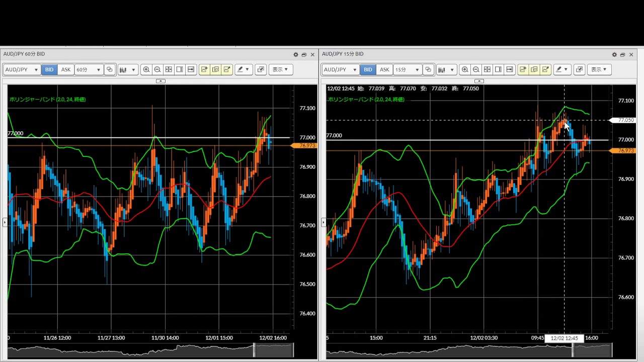Click link-charts icon in 60分 window toolbar
This screenshot has height=362, width=644.
coord(110,69)
